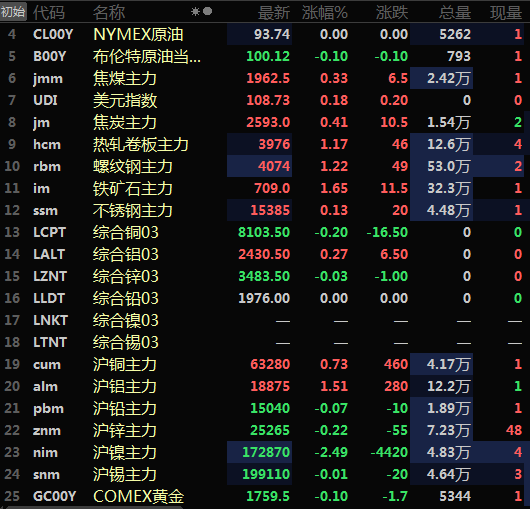The height and width of the screenshot is (509, 530).
Task: Click the 初始 button in header
Action: pyautogui.click(x=13, y=12)
